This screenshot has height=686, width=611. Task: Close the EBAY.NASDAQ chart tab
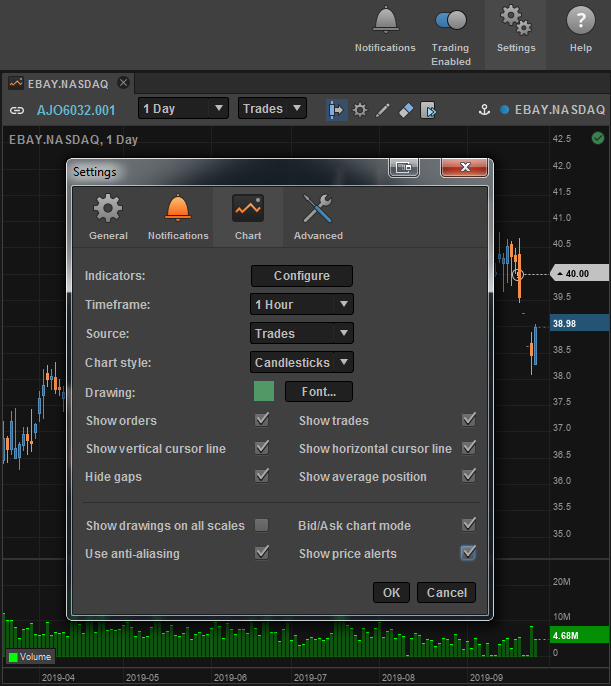click(123, 83)
